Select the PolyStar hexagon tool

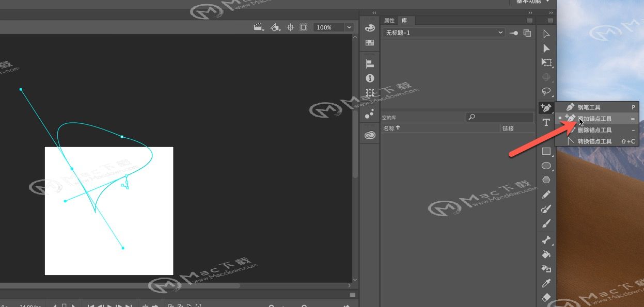(x=546, y=180)
